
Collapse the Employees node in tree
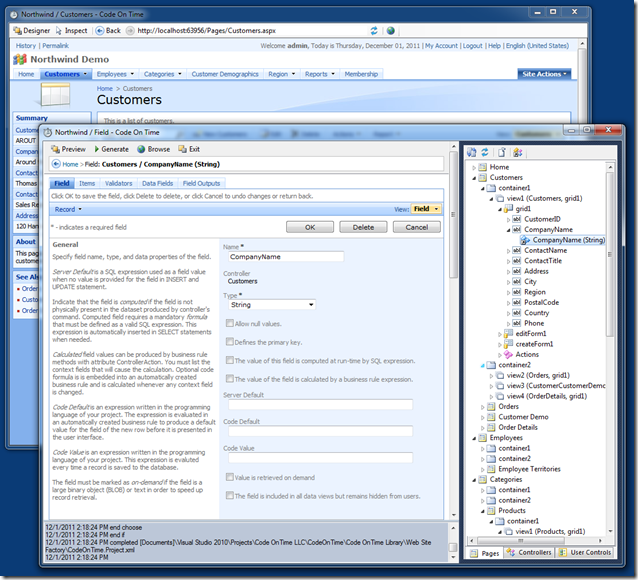[474, 438]
